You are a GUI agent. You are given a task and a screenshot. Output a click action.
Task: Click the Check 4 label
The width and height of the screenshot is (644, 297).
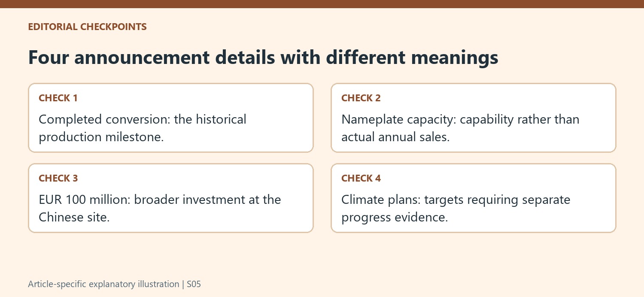click(361, 178)
